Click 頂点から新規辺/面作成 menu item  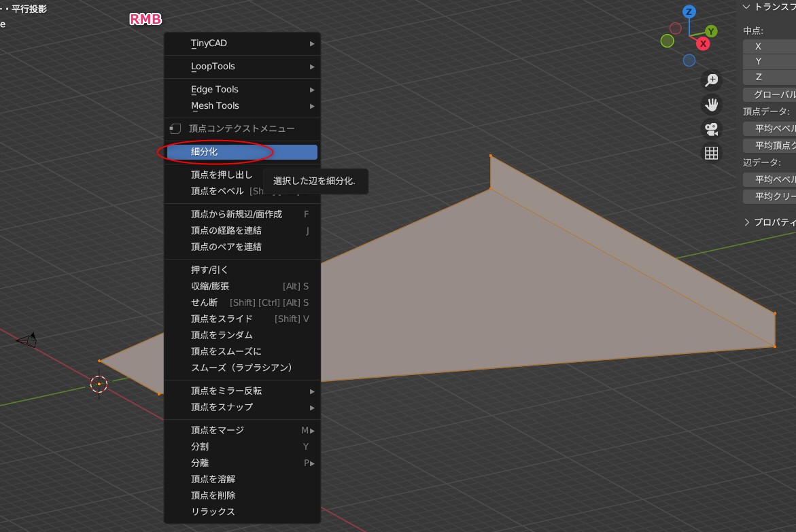[242, 214]
